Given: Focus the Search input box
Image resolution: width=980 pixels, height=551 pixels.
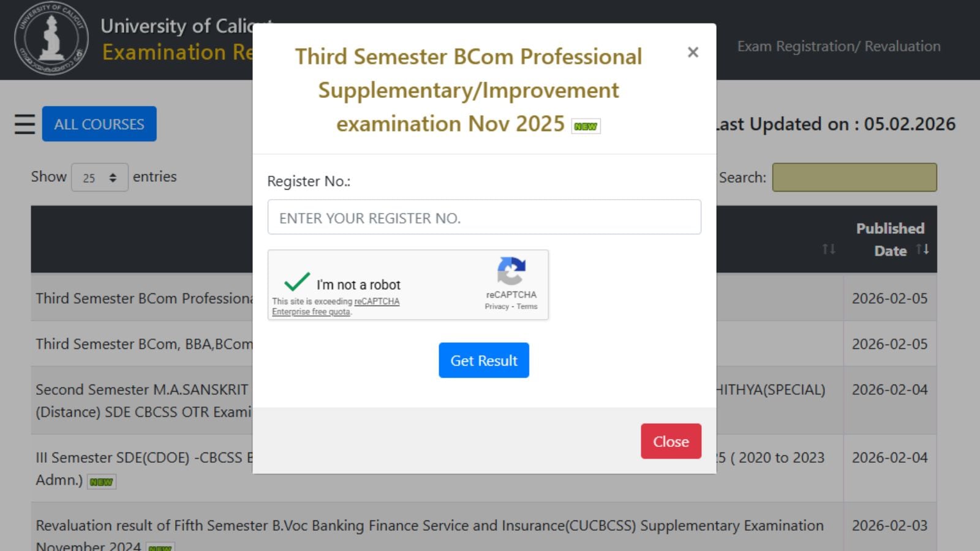Looking at the screenshot, I should (x=854, y=178).
